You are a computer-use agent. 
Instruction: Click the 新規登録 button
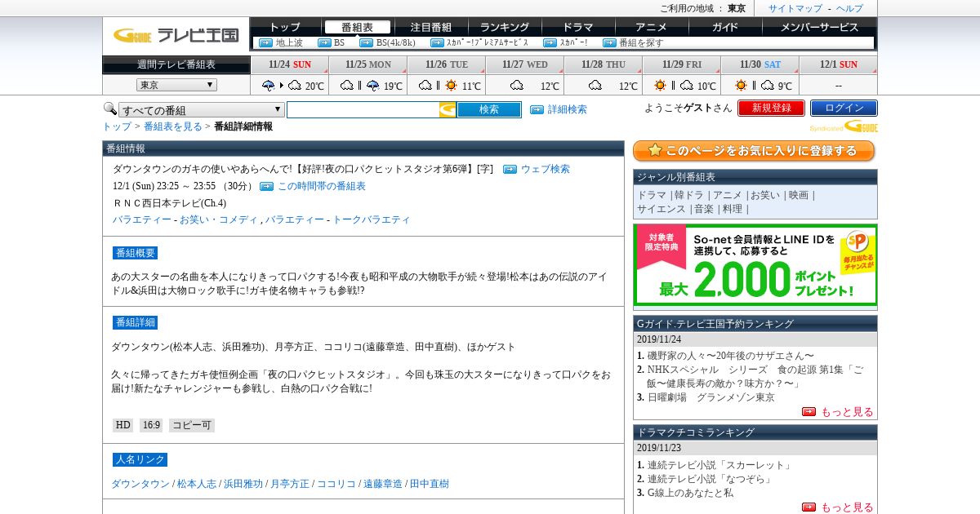tap(771, 108)
